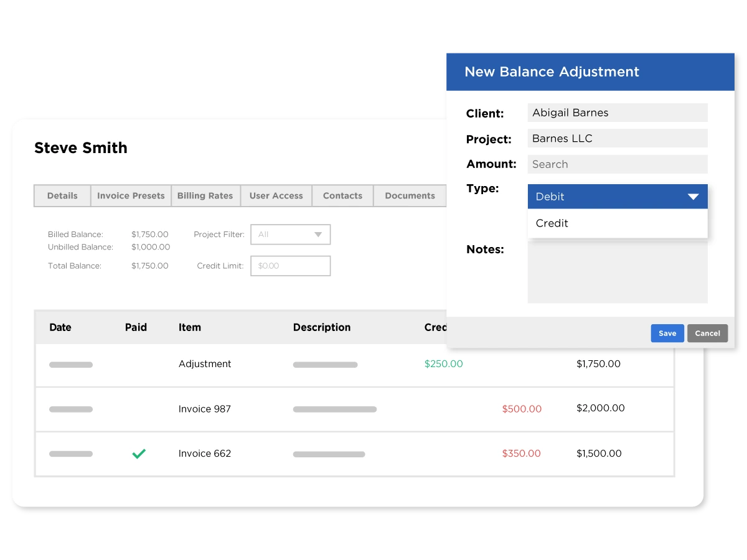The height and width of the screenshot is (560, 747).
Task: Select the Invoice 987 item
Action: click(x=204, y=409)
